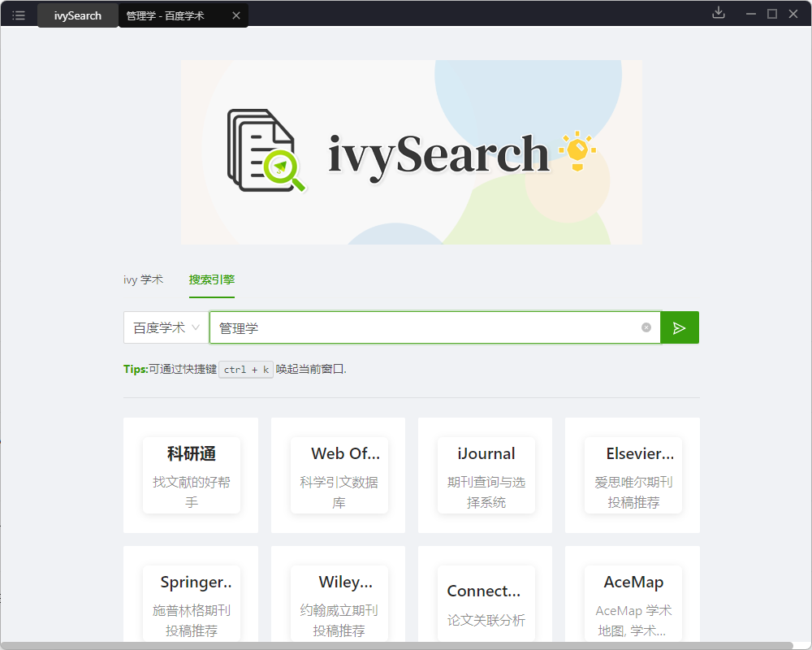Submit search with the green arrow button

pyautogui.click(x=680, y=327)
